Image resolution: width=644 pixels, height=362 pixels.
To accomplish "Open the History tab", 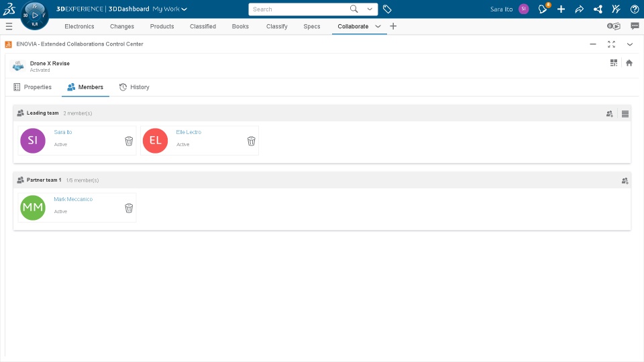I will click(x=134, y=87).
